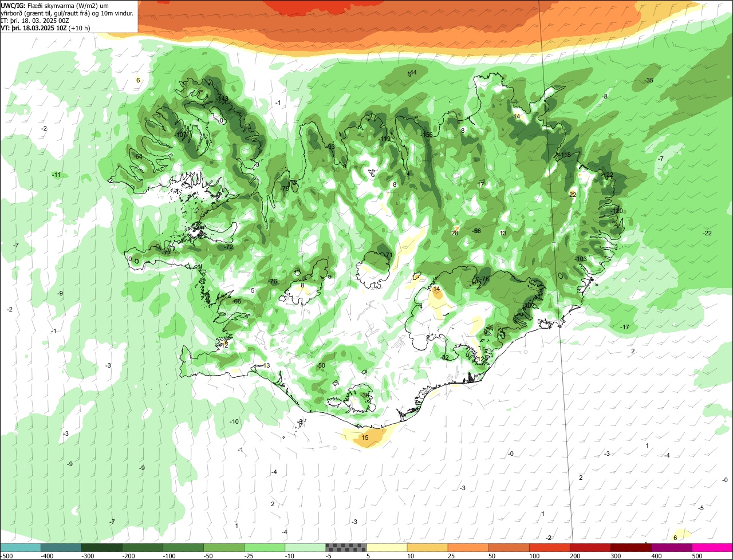Click the legend swatch between 10 and 25
The width and height of the screenshot is (733, 560).
(x=427, y=547)
